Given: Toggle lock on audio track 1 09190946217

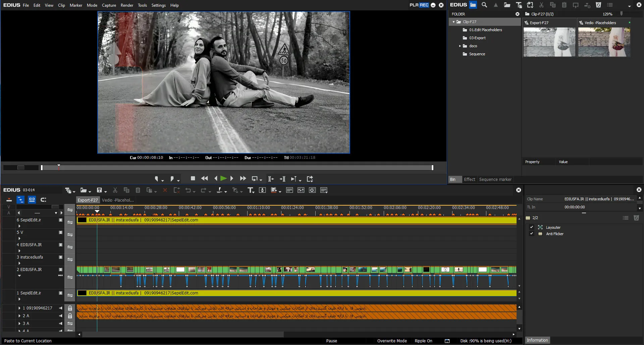Looking at the screenshot, I should [x=70, y=308].
